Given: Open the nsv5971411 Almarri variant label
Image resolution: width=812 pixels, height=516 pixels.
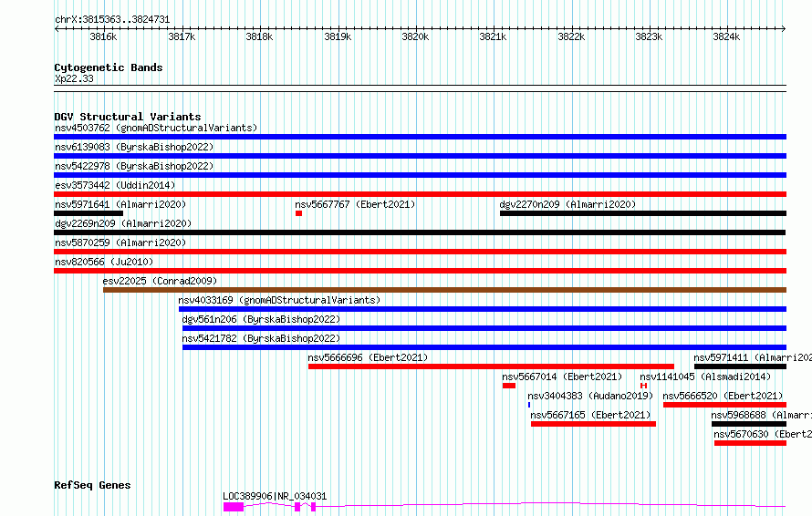Looking at the screenshot, I should 753,357.
